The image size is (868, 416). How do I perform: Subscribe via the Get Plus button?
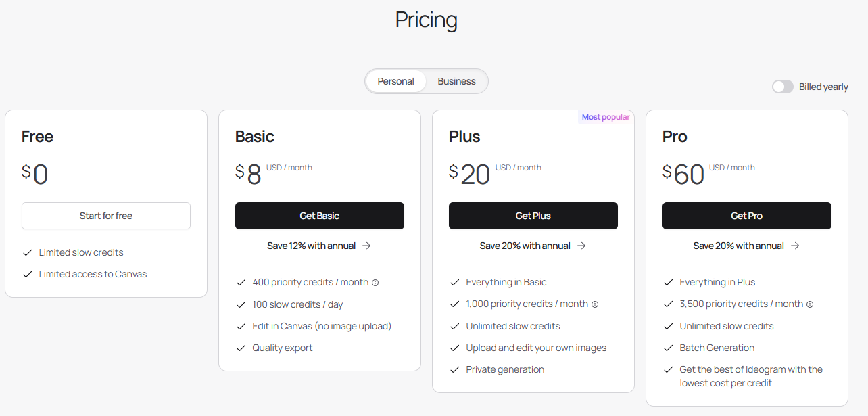coord(533,216)
